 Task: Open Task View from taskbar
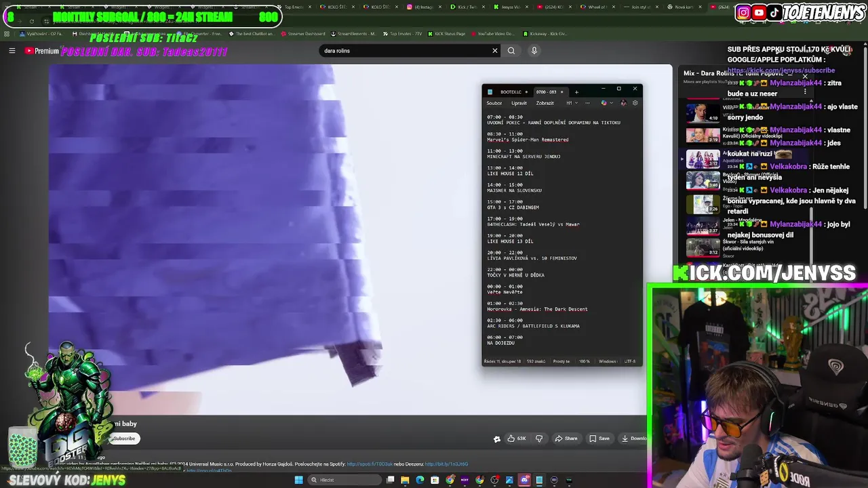390,480
